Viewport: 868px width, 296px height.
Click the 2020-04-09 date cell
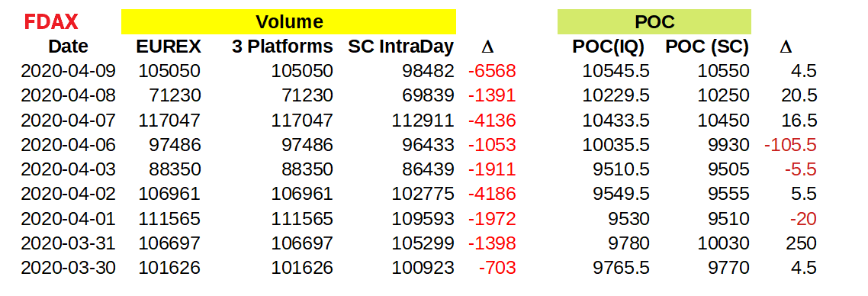point(68,71)
